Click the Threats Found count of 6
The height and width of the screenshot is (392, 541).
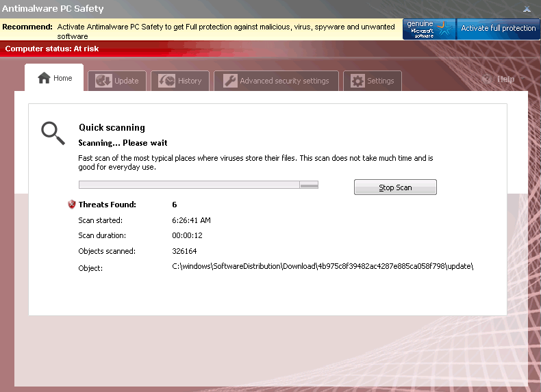click(175, 205)
